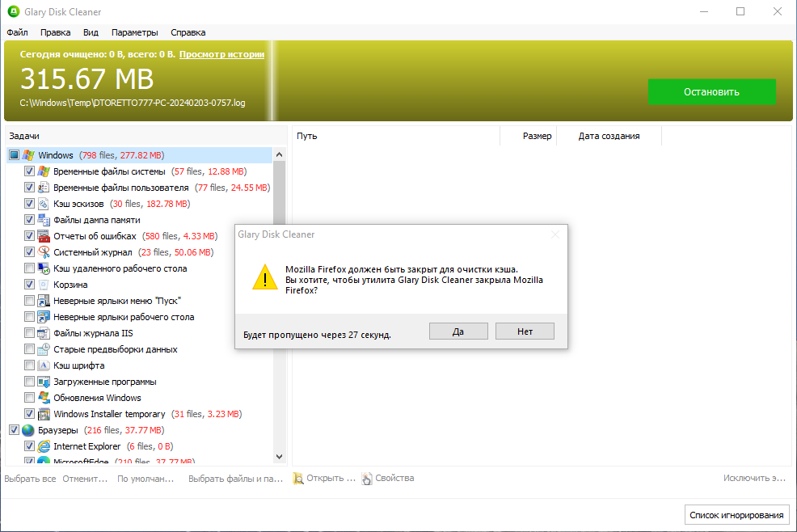Open the Вид menu

pyautogui.click(x=90, y=32)
